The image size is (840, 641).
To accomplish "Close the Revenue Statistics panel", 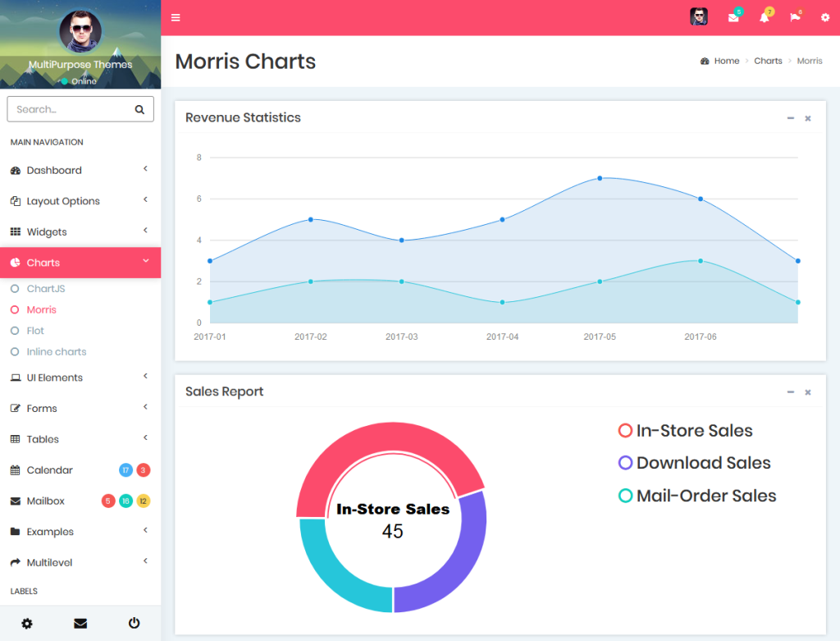I will [x=808, y=118].
